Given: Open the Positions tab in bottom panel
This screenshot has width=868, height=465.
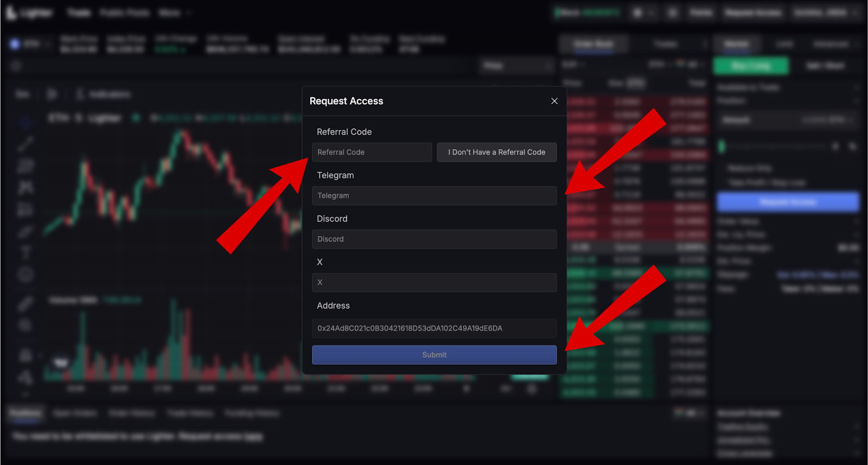Looking at the screenshot, I should point(25,413).
